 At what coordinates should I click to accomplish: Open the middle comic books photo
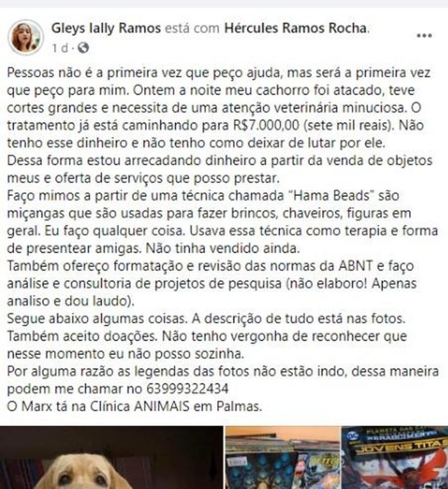[282, 458]
